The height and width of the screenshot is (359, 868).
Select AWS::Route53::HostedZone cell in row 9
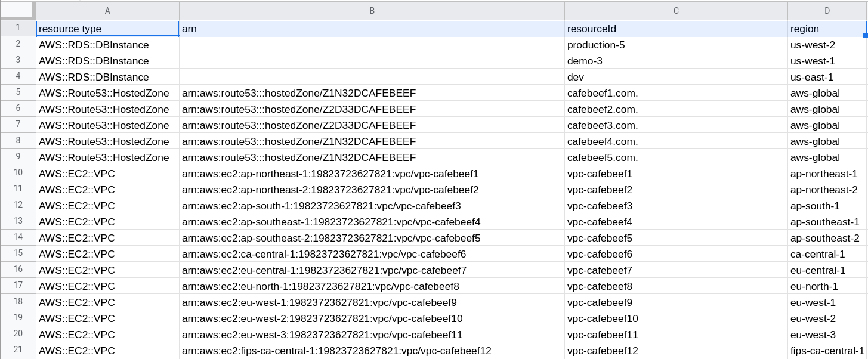click(x=107, y=157)
